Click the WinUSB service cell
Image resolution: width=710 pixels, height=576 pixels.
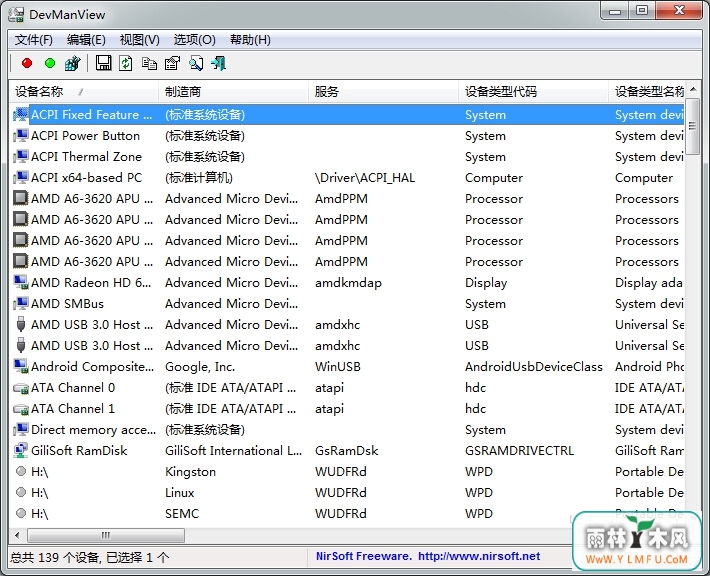(338, 366)
